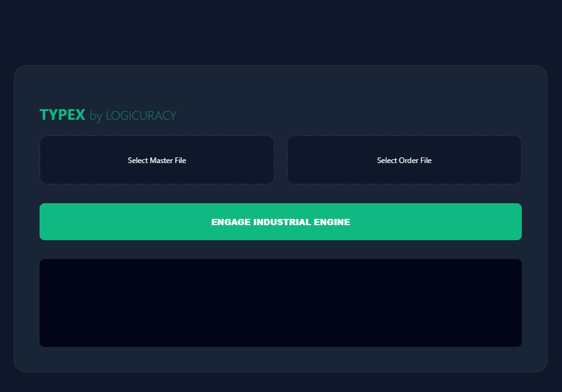Click the Select Order File label text
The height and width of the screenshot is (392, 562).
[x=404, y=160]
